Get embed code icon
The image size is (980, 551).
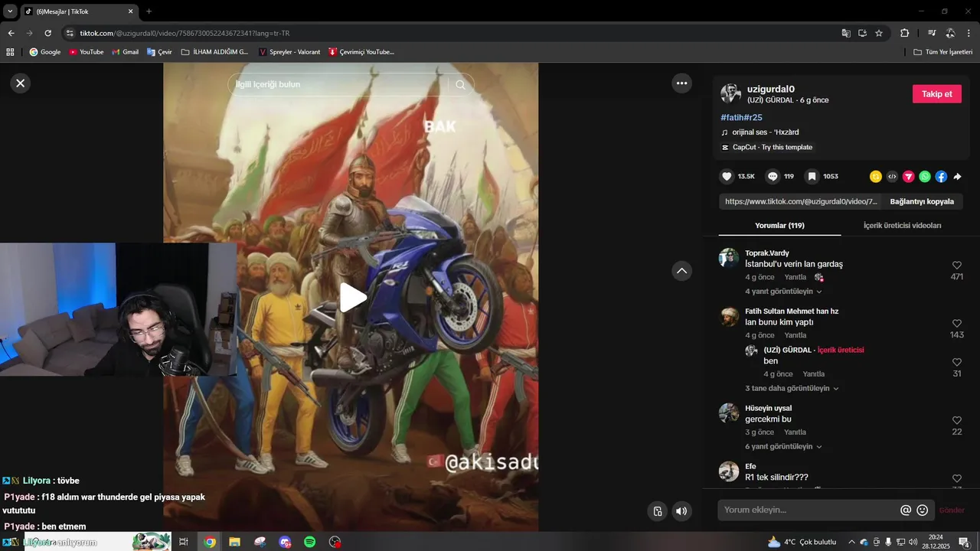point(892,177)
